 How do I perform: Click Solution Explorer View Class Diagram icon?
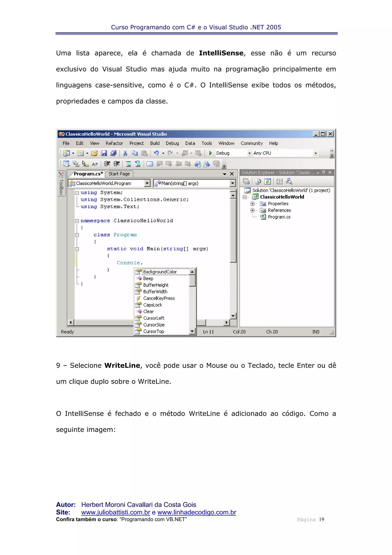pyautogui.click(x=289, y=181)
